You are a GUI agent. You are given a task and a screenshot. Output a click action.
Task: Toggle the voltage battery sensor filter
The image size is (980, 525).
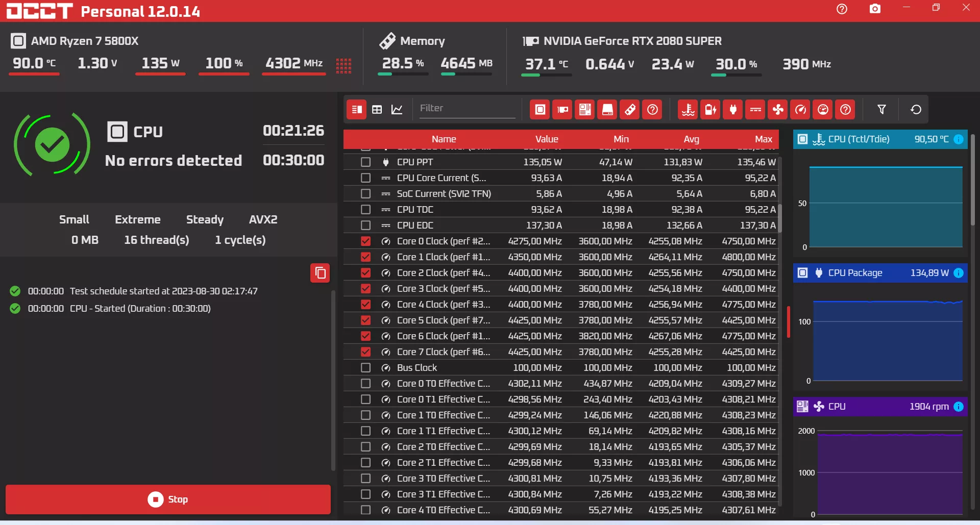point(710,110)
